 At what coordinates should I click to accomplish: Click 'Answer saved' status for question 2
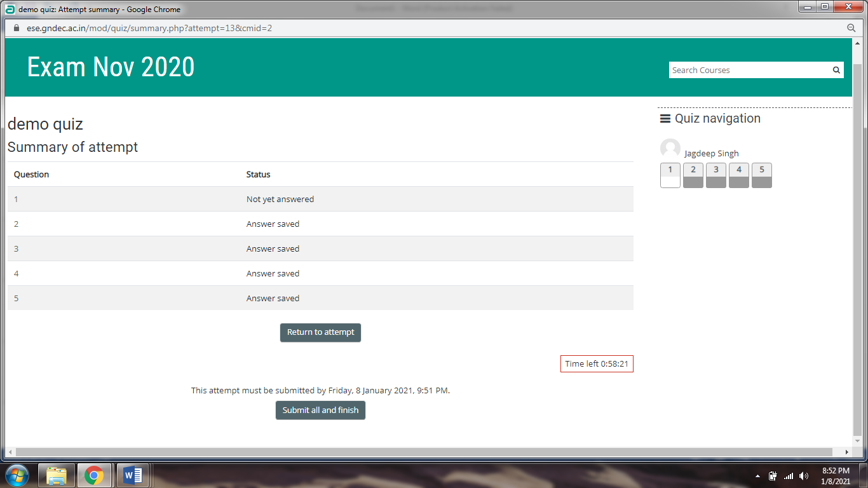[273, 224]
